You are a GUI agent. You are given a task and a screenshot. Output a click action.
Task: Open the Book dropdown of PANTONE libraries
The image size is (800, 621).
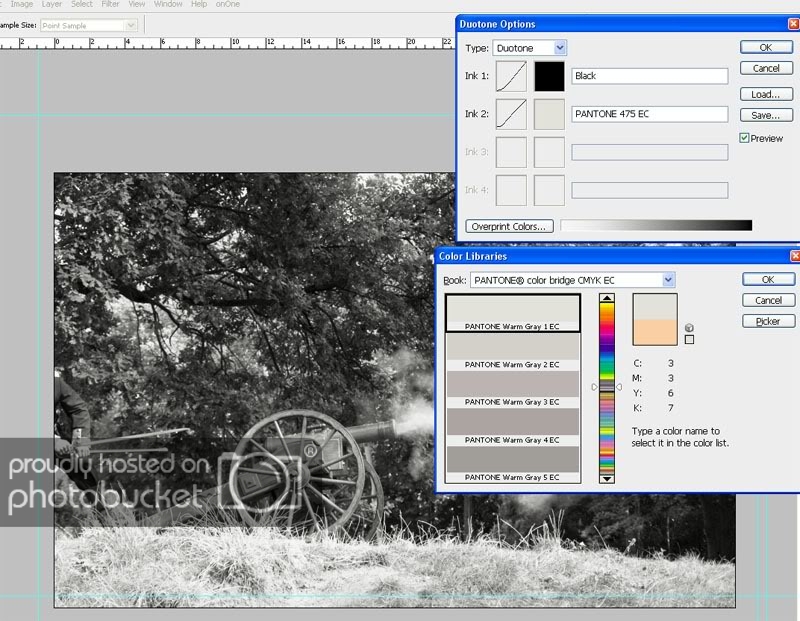(668, 280)
